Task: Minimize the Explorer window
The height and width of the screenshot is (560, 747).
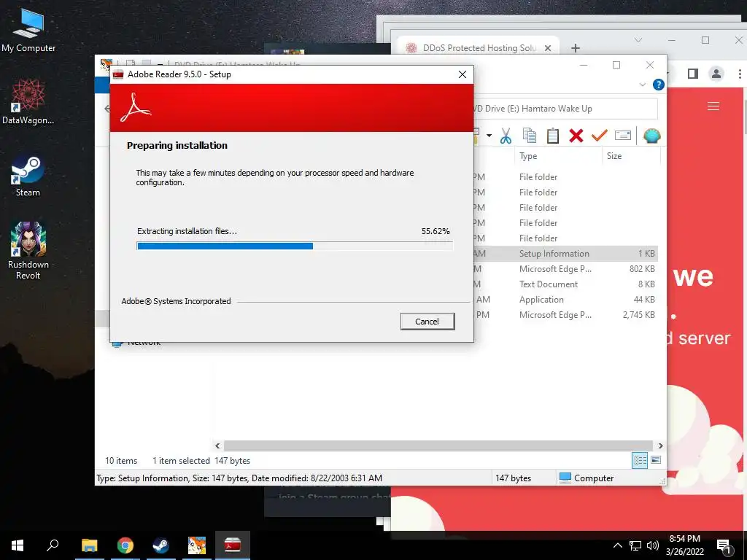Action: pyautogui.click(x=584, y=65)
